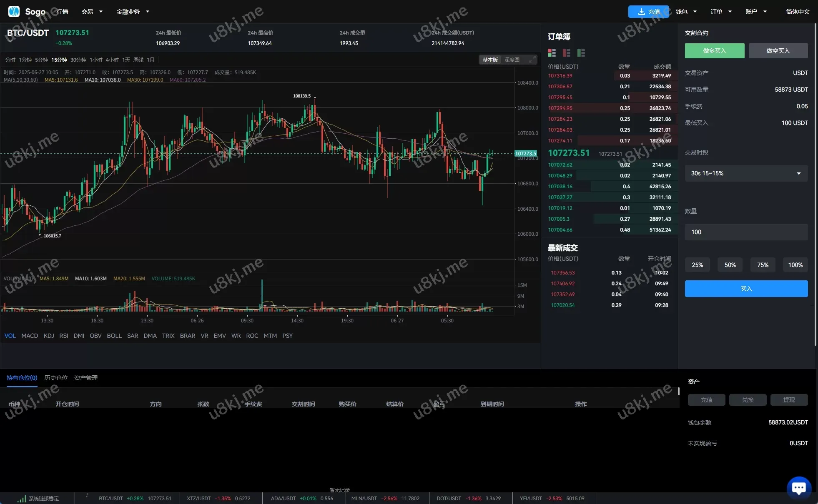Click the 数量 quantity input field

746,232
